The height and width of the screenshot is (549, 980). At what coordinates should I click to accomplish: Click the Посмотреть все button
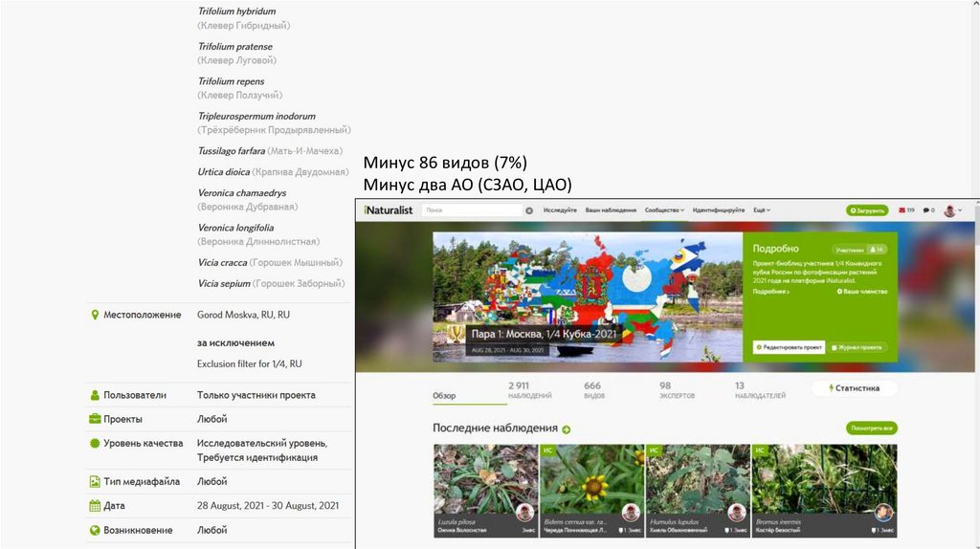871,428
